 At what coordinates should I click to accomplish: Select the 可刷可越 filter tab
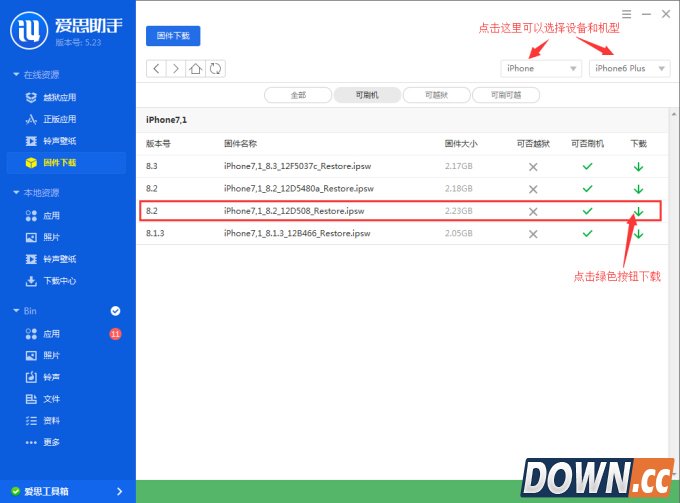pyautogui.click(x=505, y=95)
